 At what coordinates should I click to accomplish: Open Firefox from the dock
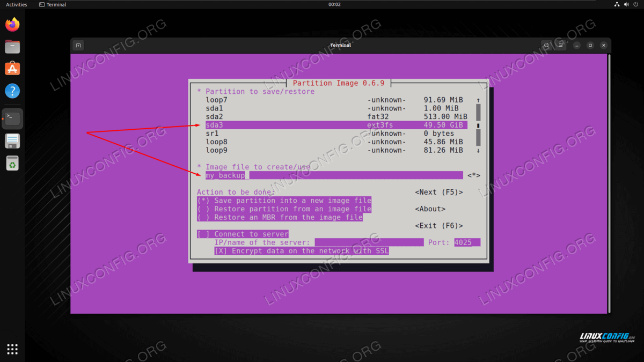pyautogui.click(x=12, y=24)
